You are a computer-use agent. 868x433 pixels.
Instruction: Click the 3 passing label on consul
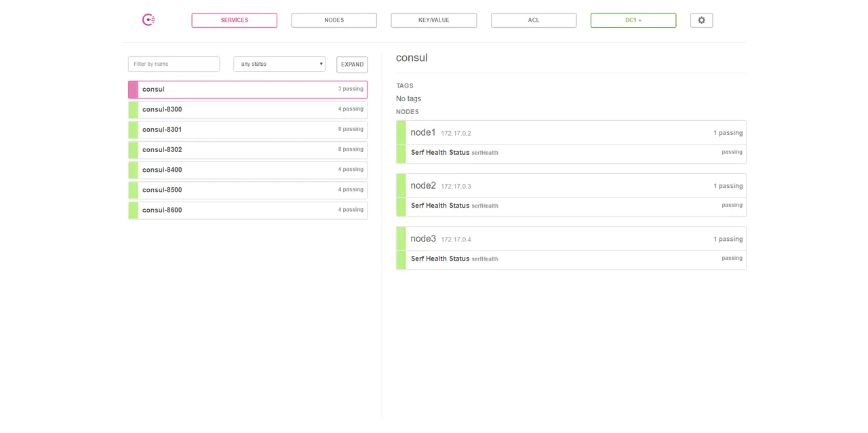351,89
